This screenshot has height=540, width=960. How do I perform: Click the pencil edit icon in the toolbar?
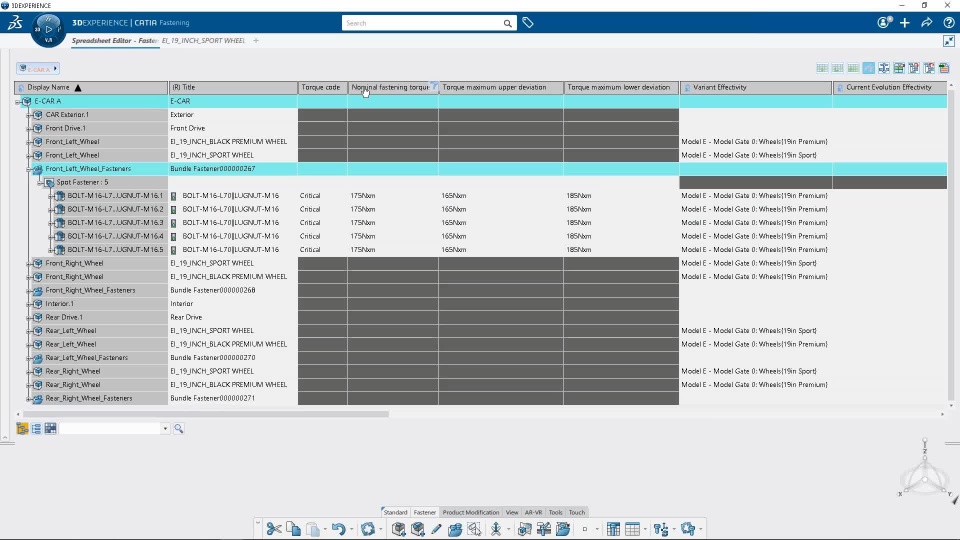(x=436, y=529)
